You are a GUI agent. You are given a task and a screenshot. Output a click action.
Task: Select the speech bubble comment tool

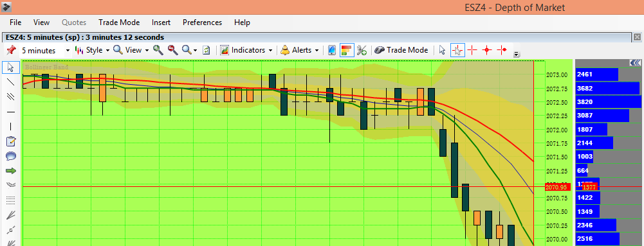click(11, 156)
